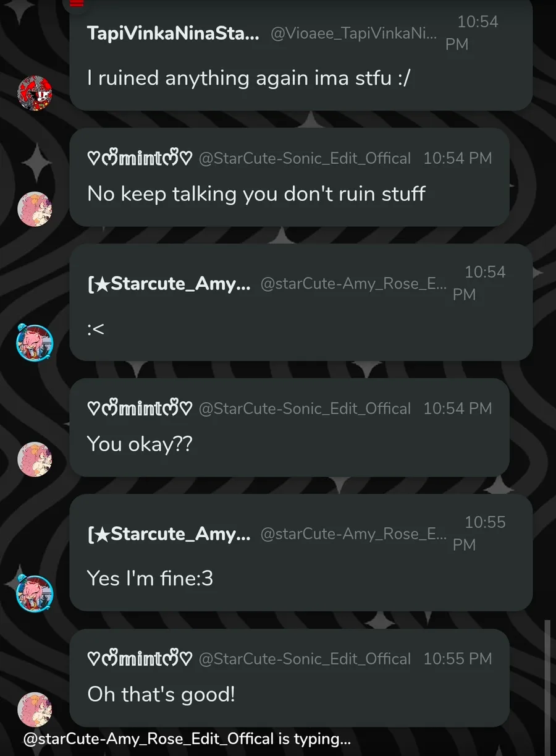Click mint's avatar beside "Oh that's good!"
This screenshot has width=556, height=756.
click(x=34, y=709)
